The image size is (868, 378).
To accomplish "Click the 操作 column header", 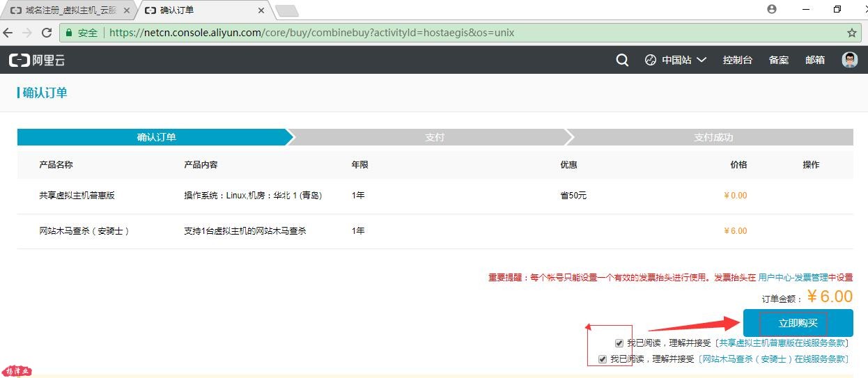I will coord(811,165).
